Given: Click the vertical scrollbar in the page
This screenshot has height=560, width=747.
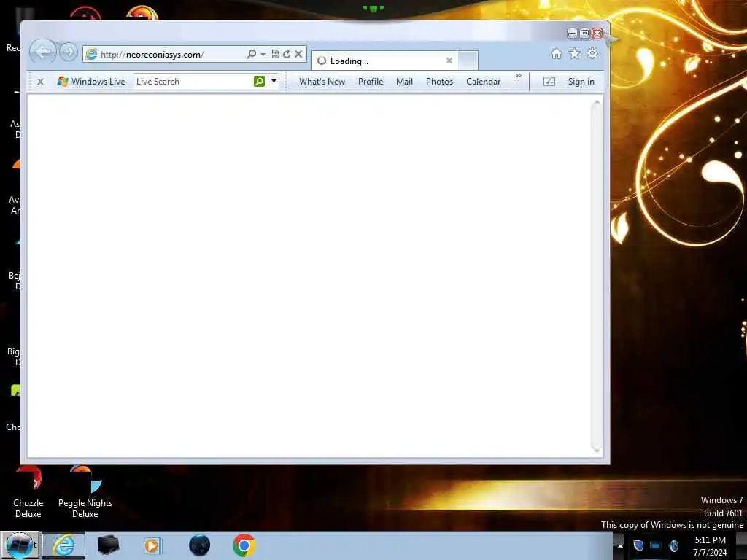Looking at the screenshot, I should [x=597, y=275].
